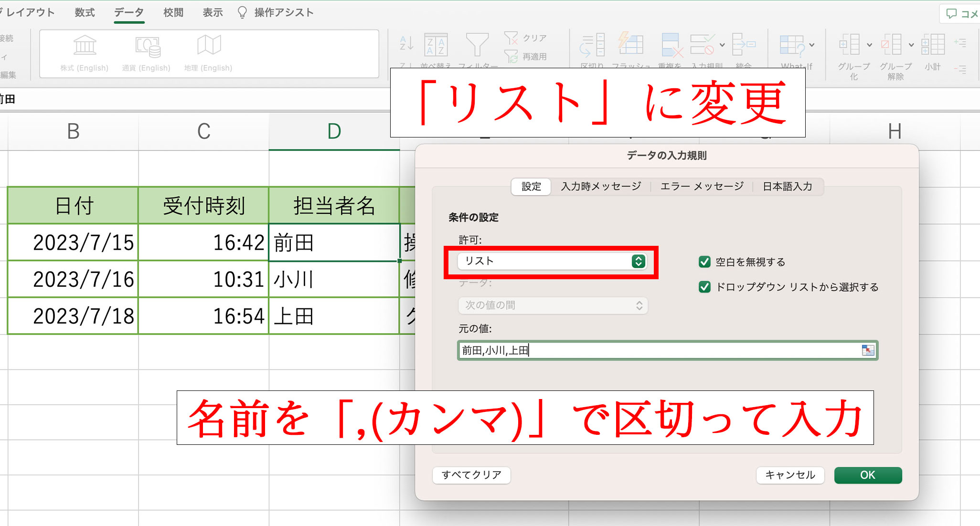This screenshot has width=980, height=526.
Task: Click range selector icon in 元の値 field
Action: click(x=868, y=350)
